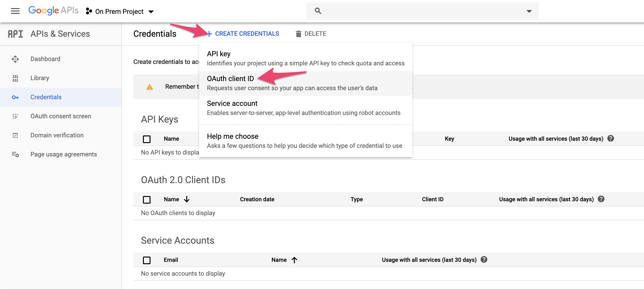Click the yellow warning triangle icon

[150, 87]
